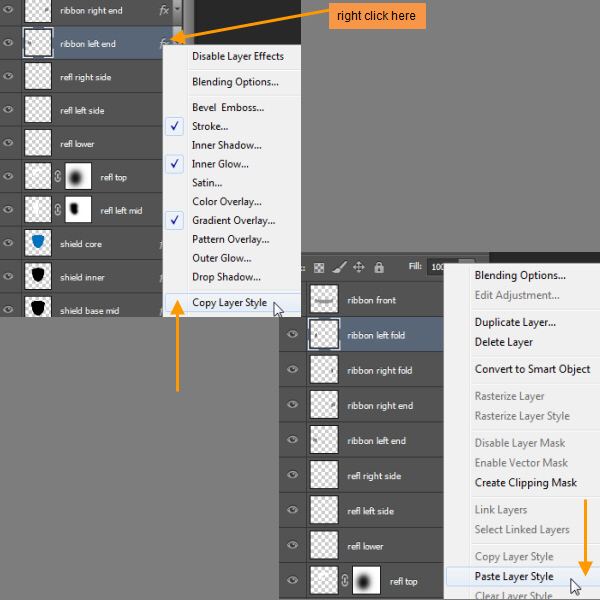
Task: Choose Convert to Smart Object
Action: pos(532,369)
